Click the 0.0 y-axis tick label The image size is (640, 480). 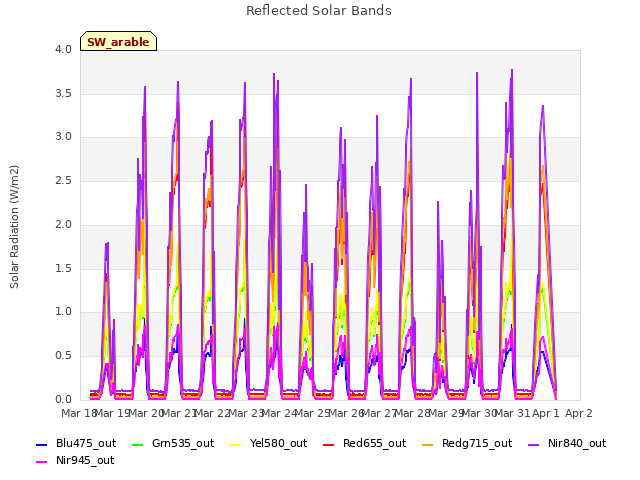[63, 399]
